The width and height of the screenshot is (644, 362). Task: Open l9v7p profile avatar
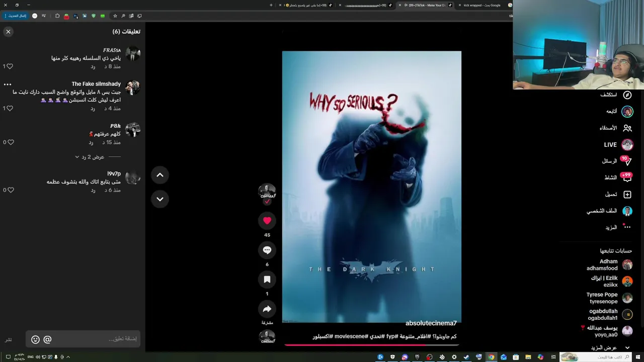point(133,177)
